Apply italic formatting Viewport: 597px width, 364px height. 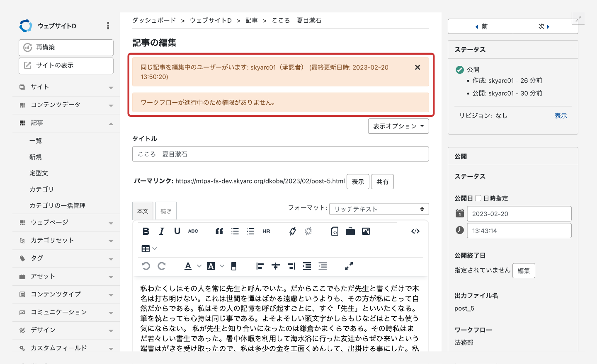point(162,231)
